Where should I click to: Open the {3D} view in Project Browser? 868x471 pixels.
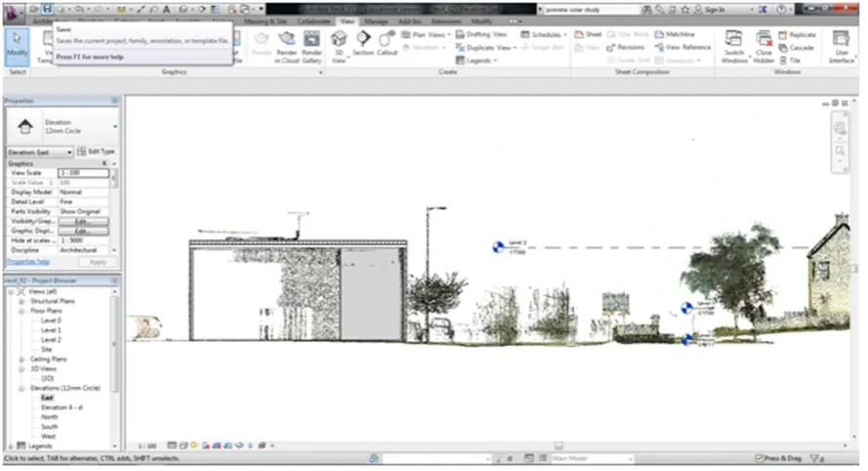coord(48,378)
